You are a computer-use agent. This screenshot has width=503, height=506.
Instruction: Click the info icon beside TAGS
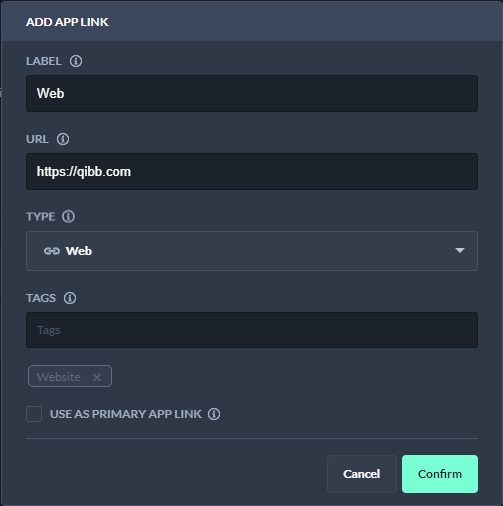click(70, 298)
